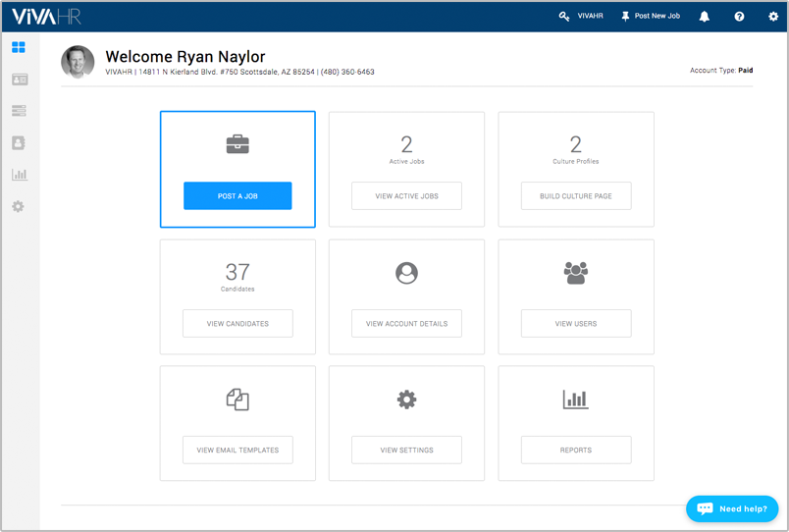
Task: Open the gear settings icon in top bar
Action: 773,17
